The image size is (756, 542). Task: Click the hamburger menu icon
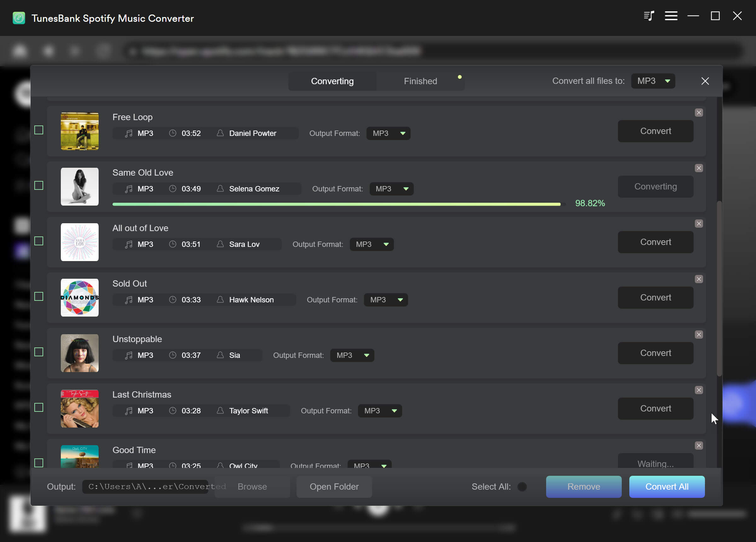point(670,16)
